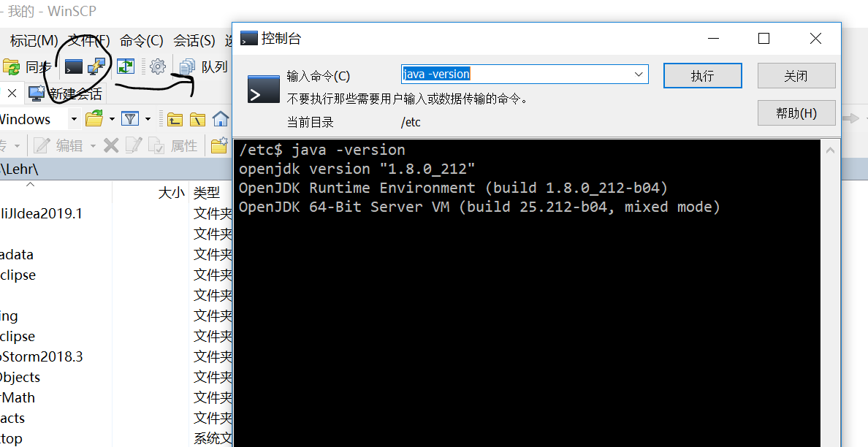Show the transfer queue icon
Screen dimensions: 868x447
(x=186, y=67)
